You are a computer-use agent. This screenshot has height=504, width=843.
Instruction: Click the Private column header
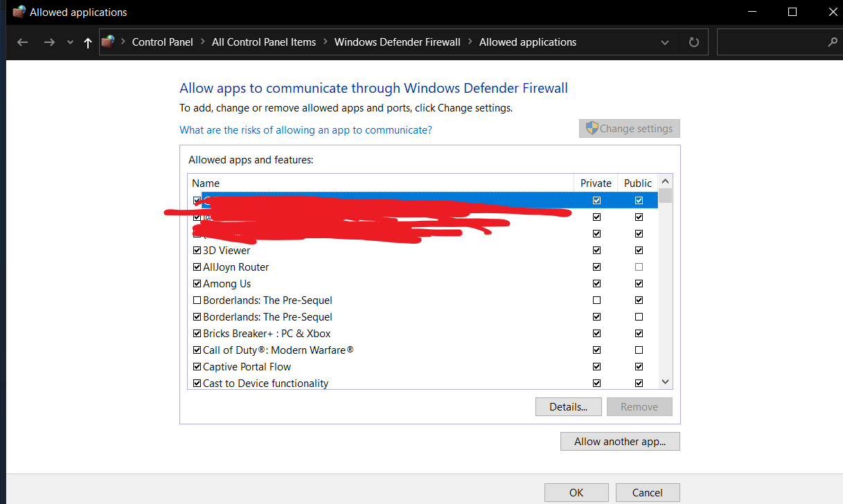point(596,183)
